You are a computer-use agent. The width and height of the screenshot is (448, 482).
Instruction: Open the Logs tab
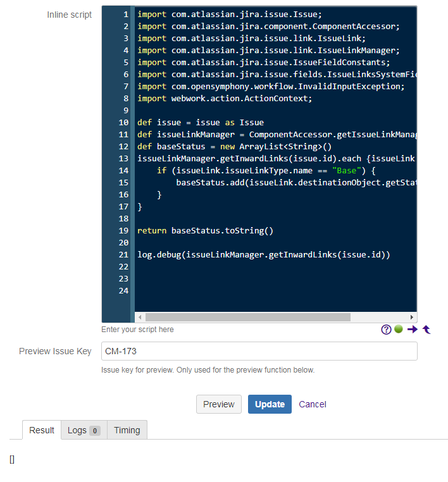(x=84, y=430)
